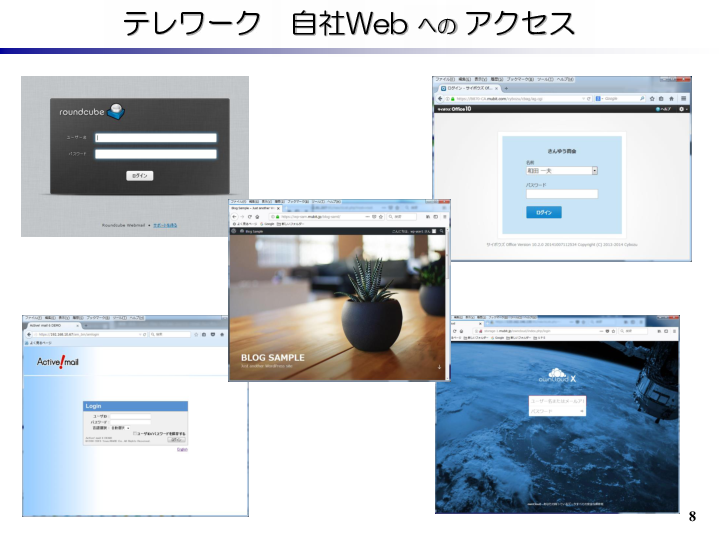The width and height of the screenshot is (720, 540).
Task: Open the gear settings menu in Cybozu header
Action: 682,109
